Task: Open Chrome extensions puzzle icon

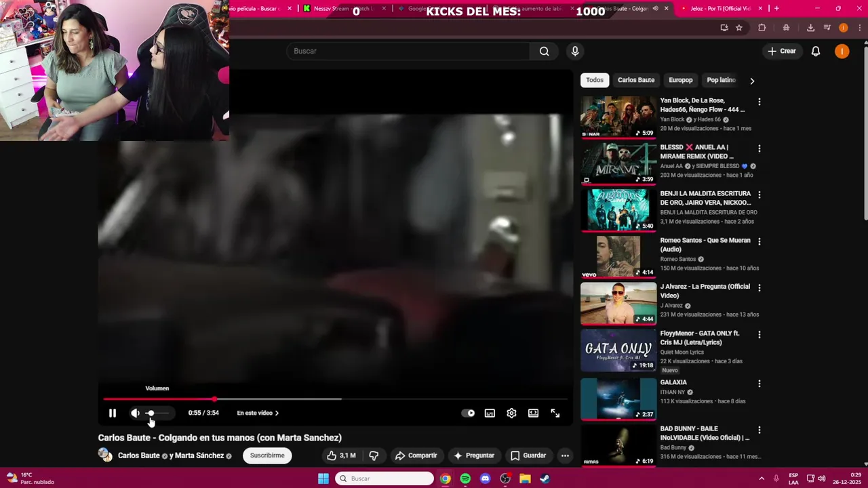Action: [x=762, y=28]
